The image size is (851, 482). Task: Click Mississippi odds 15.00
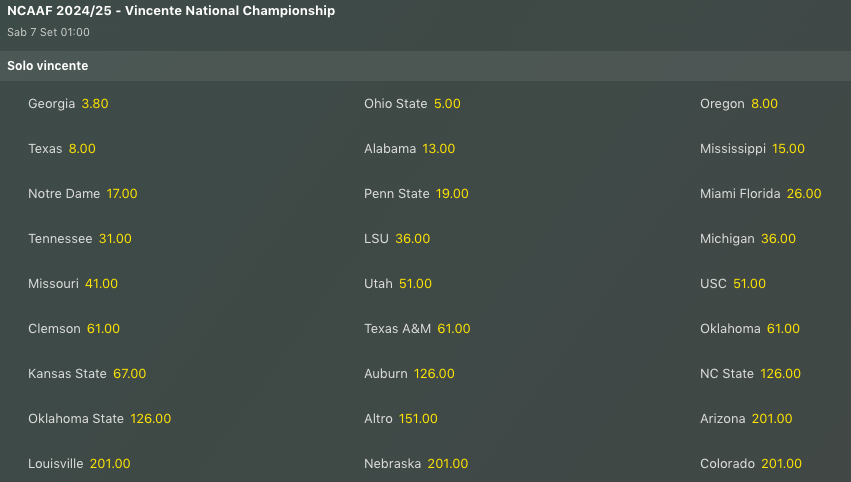tap(788, 149)
